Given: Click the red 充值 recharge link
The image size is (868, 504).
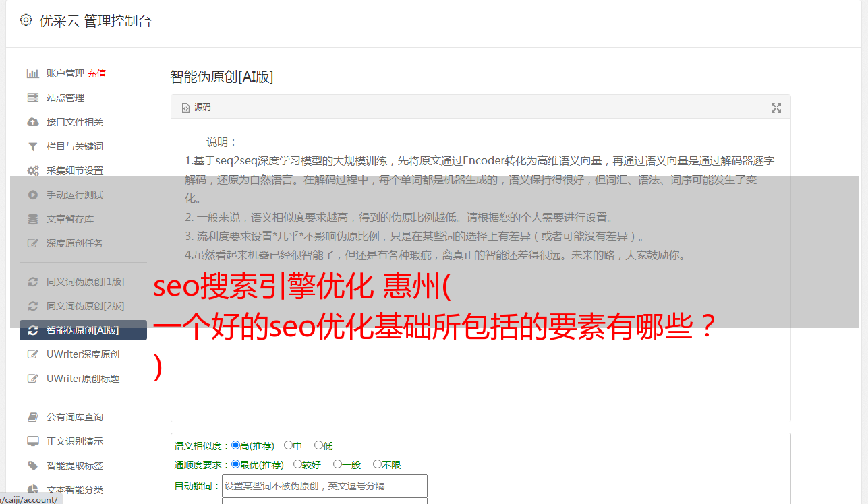Looking at the screenshot, I should (x=96, y=73).
